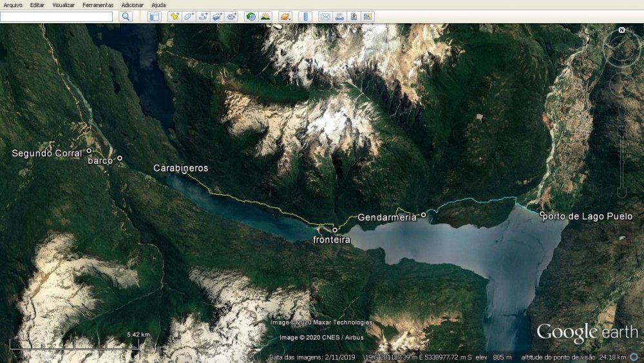Open the Ferramentas menu
The image size is (644, 363).
coord(98,5)
